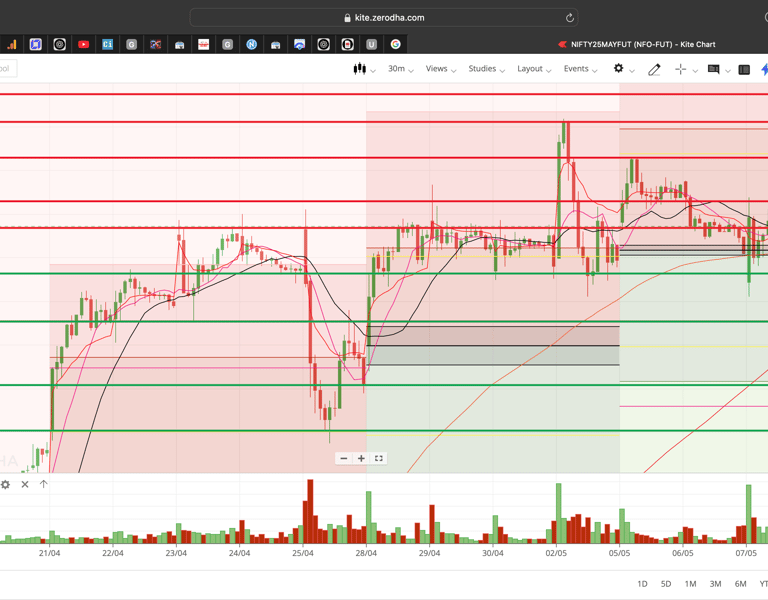Toggle the crosshair cursor

pyautogui.click(x=680, y=69)
